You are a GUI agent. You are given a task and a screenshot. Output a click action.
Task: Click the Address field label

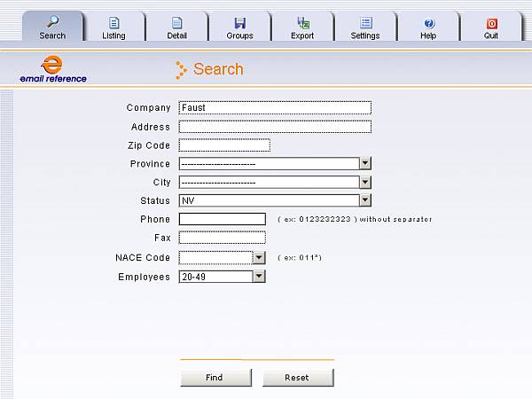(x=151, y=127)
